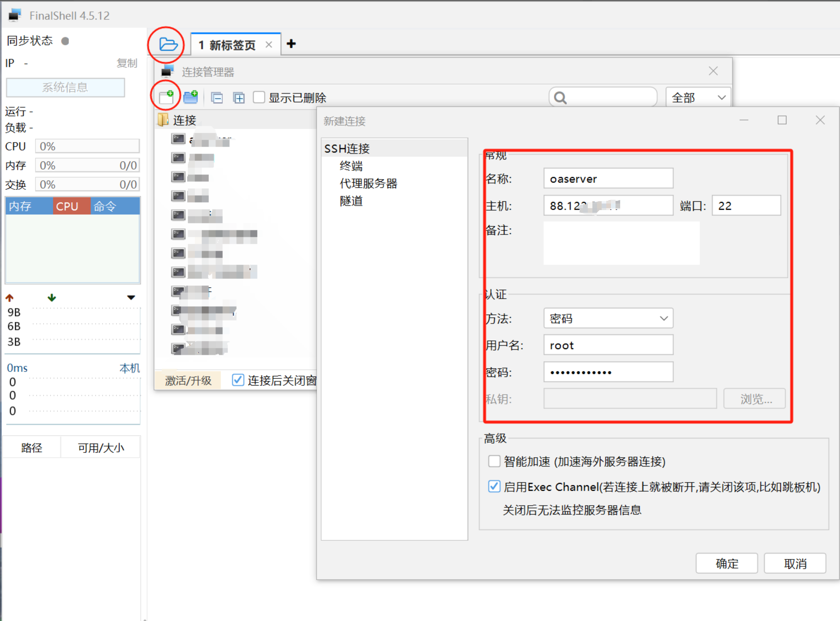
Task: Switch to the CPU monitor tab
Action: click(x=72, y=206)
